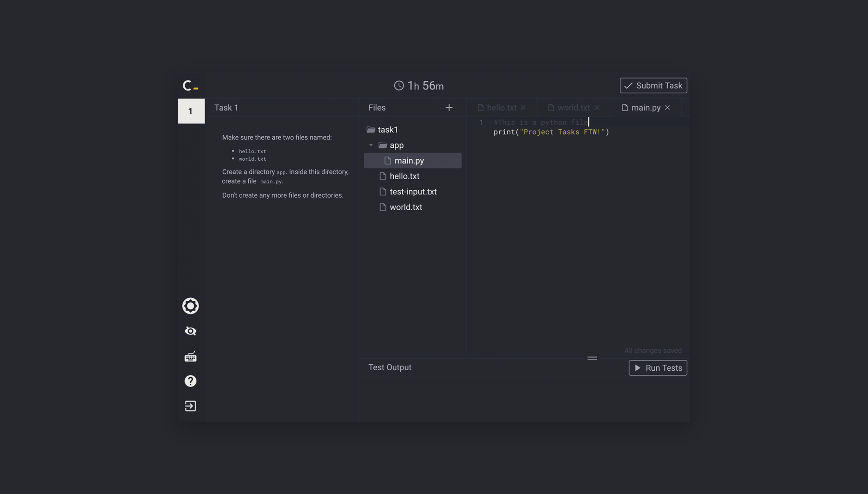The height and width of the screenshot is (494, 868).
Task: Open keyboard shortcuts icon in sidebar
Action: coord(190,357)
